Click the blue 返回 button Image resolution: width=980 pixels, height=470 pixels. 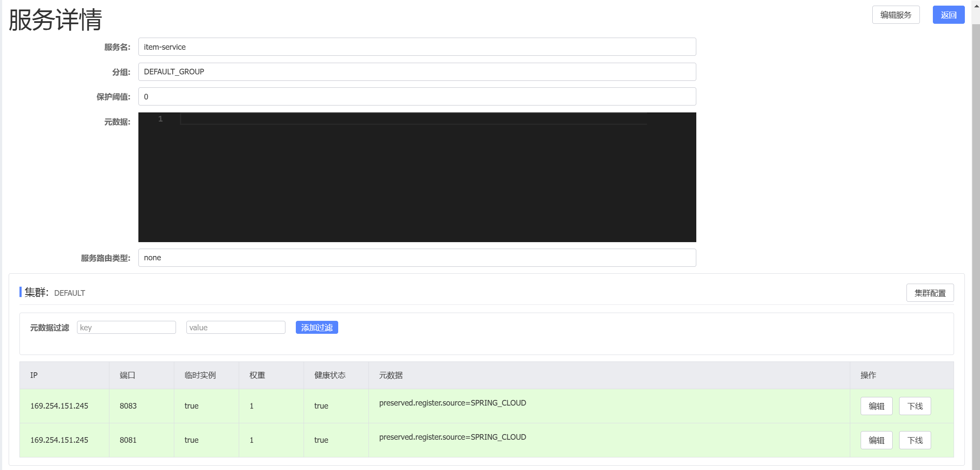(x=948, y=15)
